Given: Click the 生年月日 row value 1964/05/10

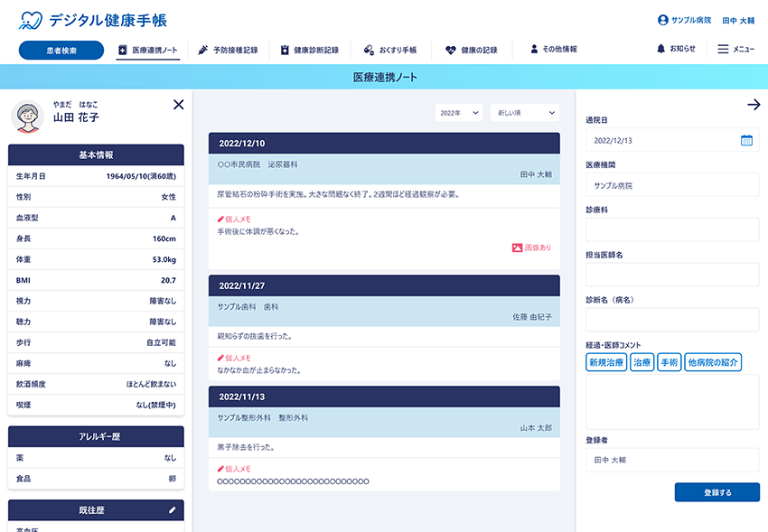Looking at the screenshot, I should tap(141, 176).
